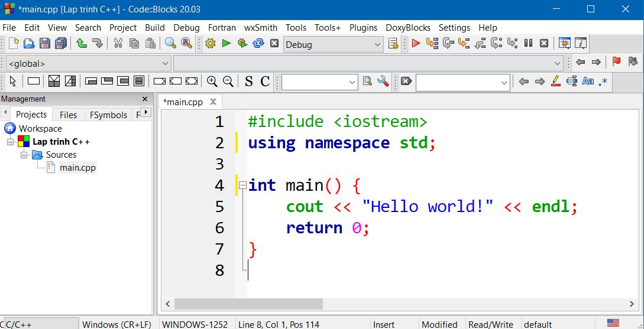Screen dimensions: 644x329
Task: Click the Save all files icon
Action: pyautogui.click(x=60, y=43)
